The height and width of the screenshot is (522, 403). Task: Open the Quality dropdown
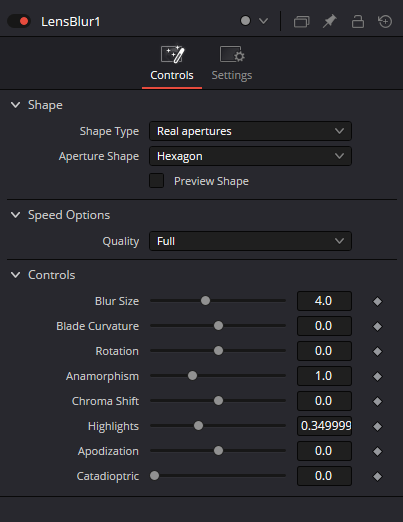point(250,241)
